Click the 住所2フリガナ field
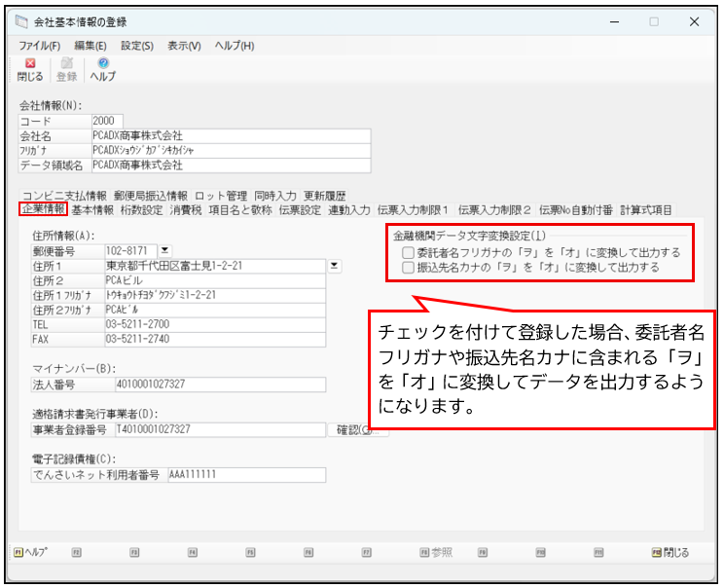The image size is (724, 588). coord(215,310)
